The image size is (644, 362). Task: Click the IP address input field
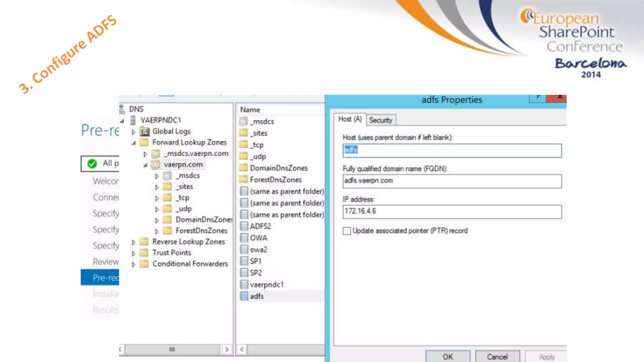click(x=452, y=211)
